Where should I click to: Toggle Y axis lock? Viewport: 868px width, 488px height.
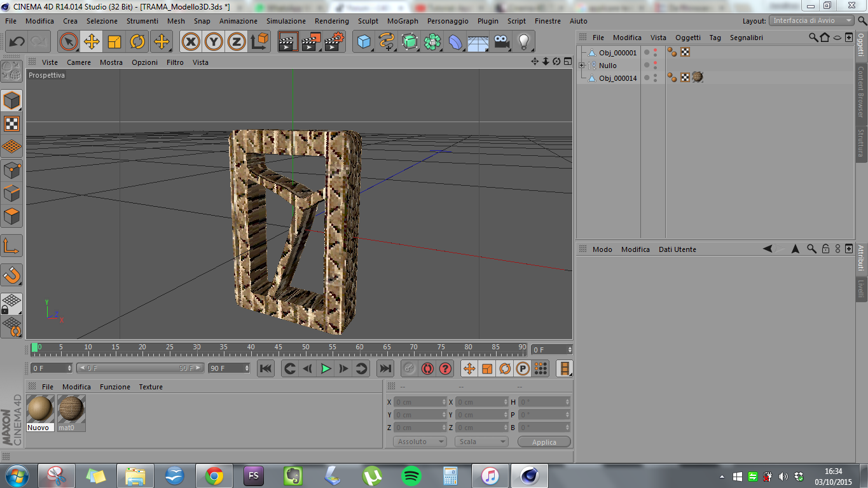pos(213,42)
